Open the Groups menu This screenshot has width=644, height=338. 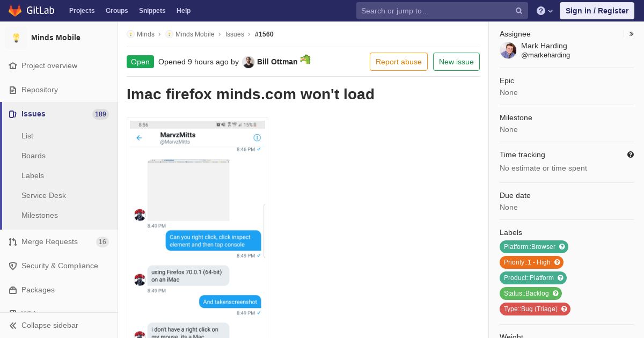116,11
